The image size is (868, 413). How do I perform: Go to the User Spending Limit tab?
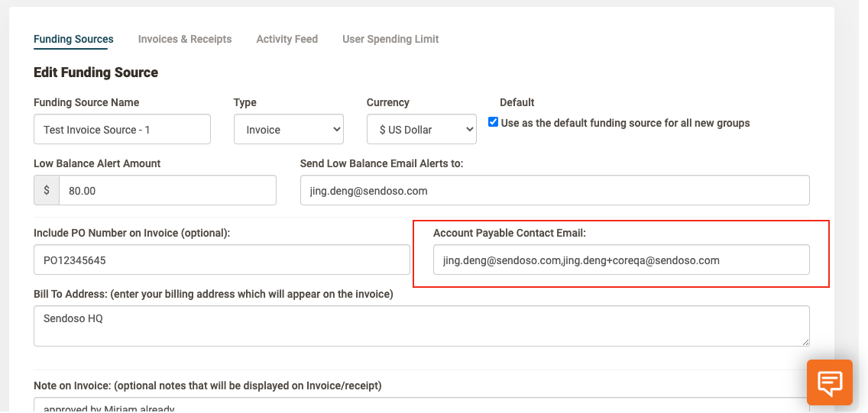[x=390, y=39]
